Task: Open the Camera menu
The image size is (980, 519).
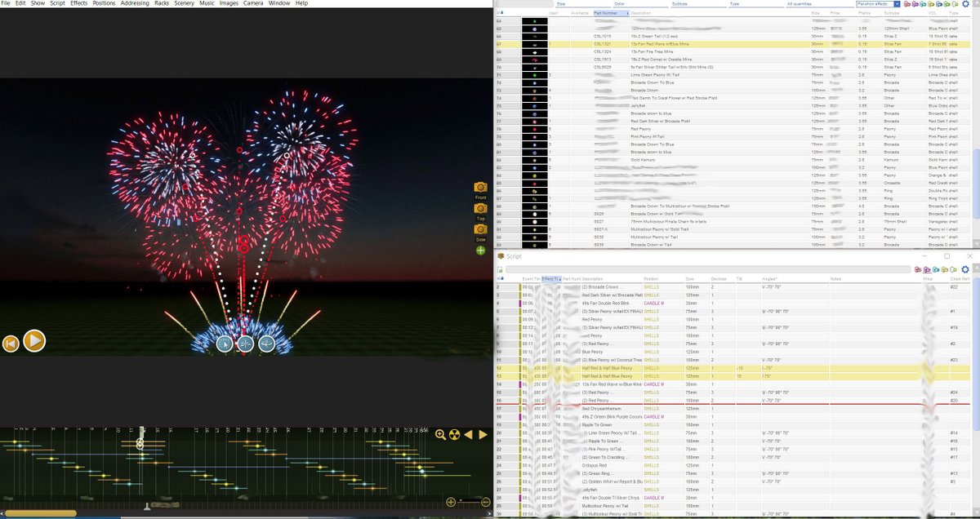Action: click(x=252, y=3)
